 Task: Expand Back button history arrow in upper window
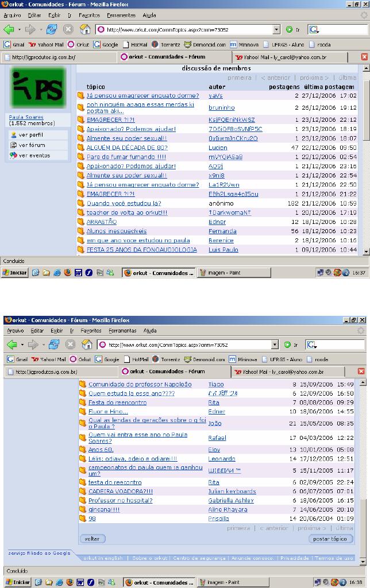(x=19, y=29)
